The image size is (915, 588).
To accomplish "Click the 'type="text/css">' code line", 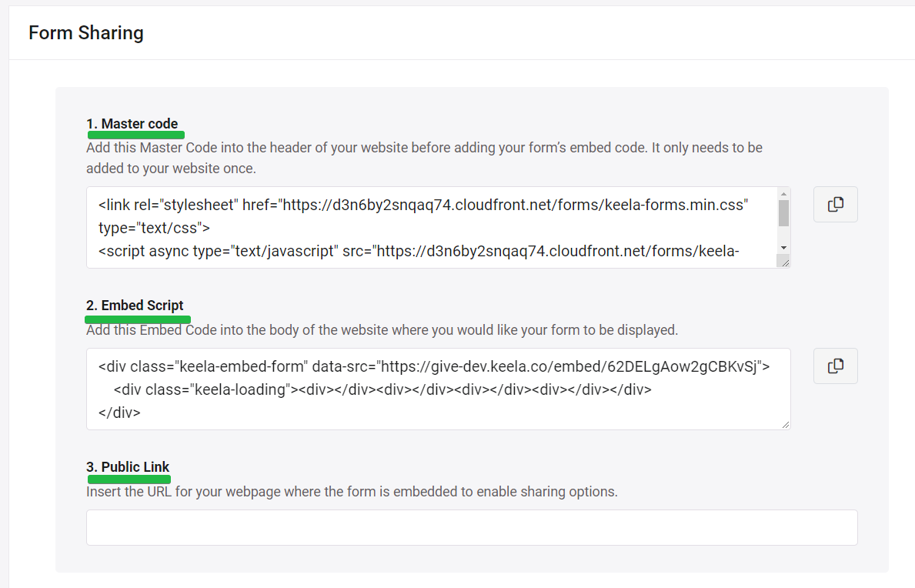I will [154, 228].
